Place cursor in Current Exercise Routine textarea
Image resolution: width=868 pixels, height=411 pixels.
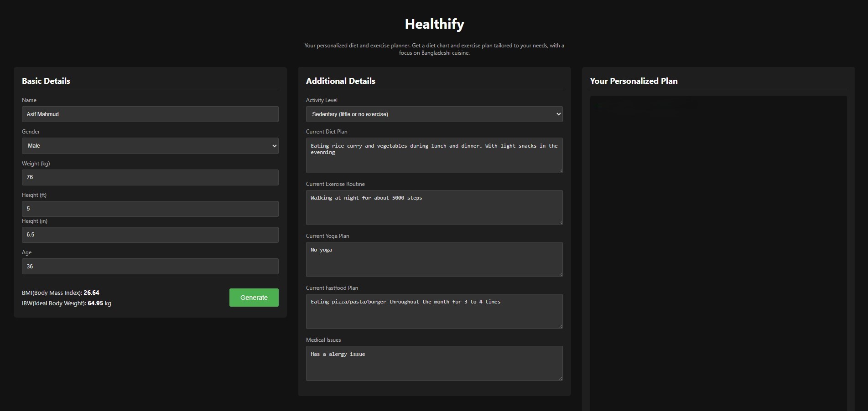tap(434, 207)
